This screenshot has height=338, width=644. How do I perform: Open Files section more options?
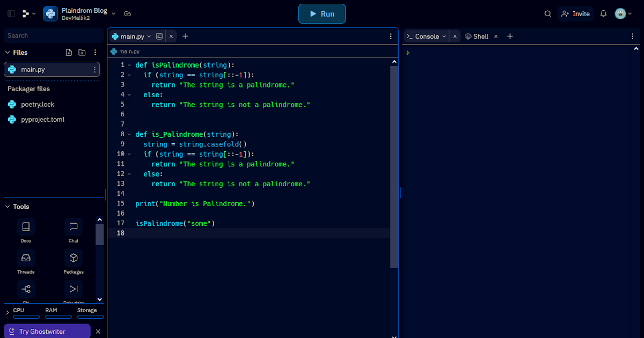95,53
